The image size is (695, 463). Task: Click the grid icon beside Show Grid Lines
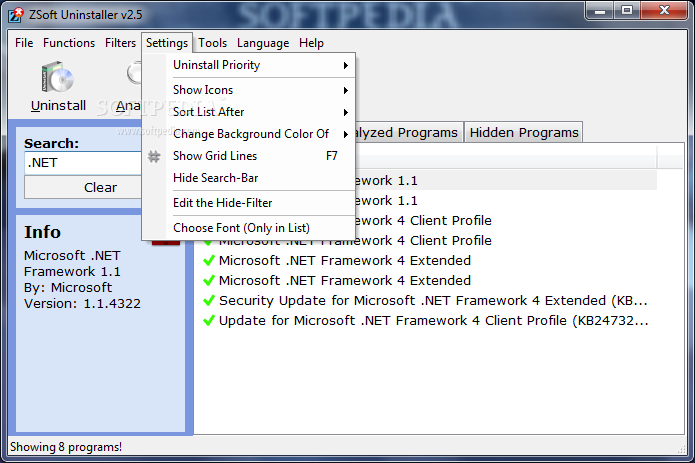154,156
